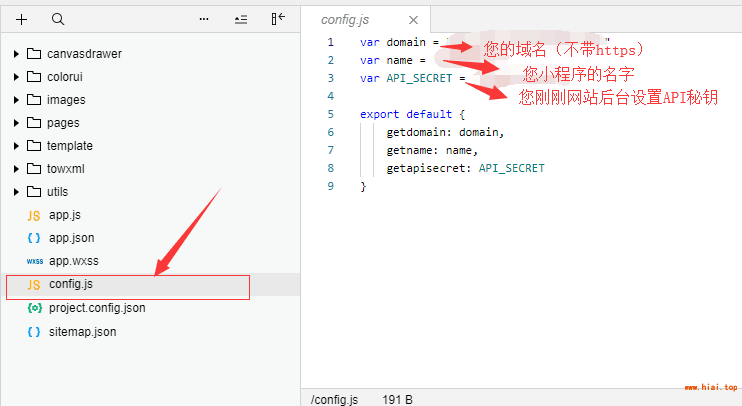Open app.wxss stylesheet file
The width and height of the screenshot is (742, 406).
[73, 261]
